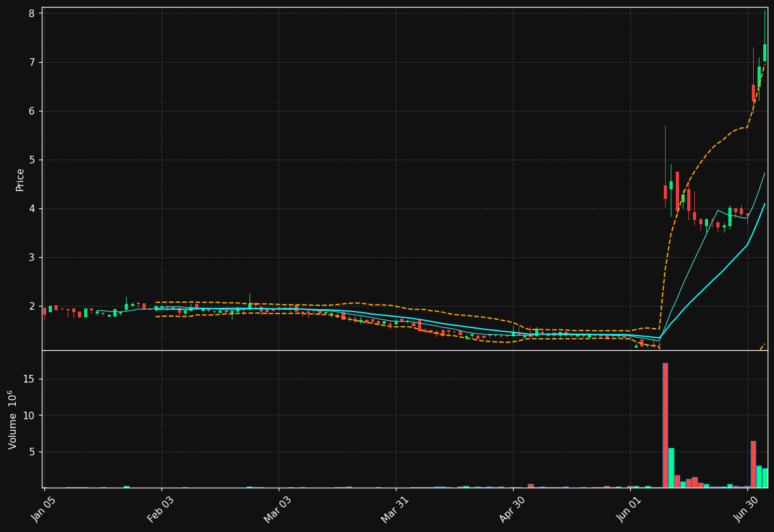The width and height of the screenshot is (774, 532).
Task: Pick the "Jun 01" date label
Action: pos(629,509)
